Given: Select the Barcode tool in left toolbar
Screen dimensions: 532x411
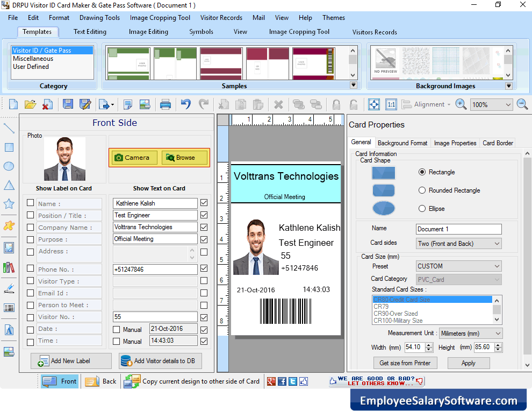Looking at the screenshot, I should coord(9,308).
